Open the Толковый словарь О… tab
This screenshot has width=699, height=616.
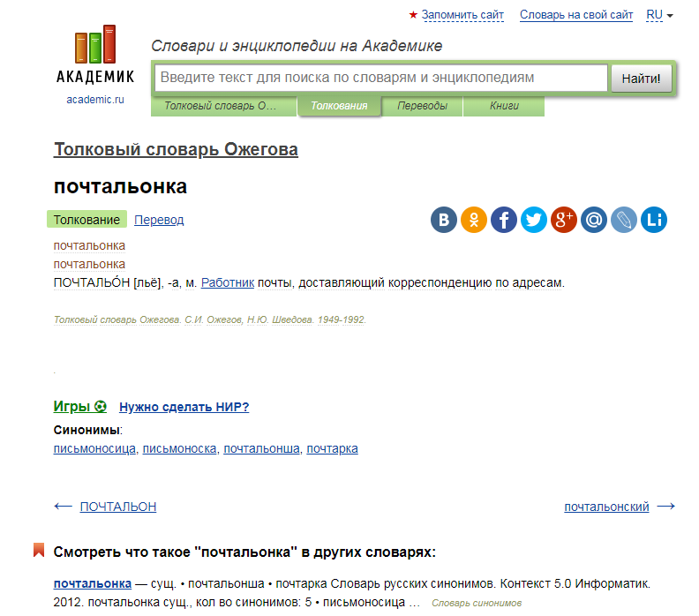[x=224, y=106]
